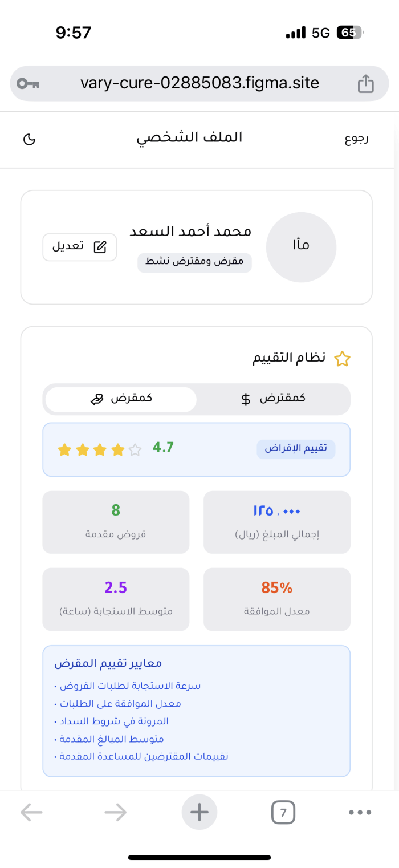
Task: Tap the تقييم الإقراض badge
Action: (296, 449)
